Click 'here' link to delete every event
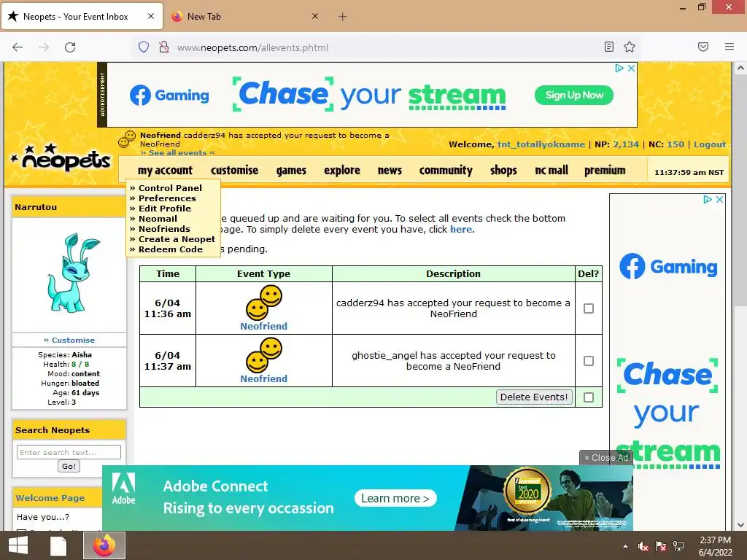 461,230
